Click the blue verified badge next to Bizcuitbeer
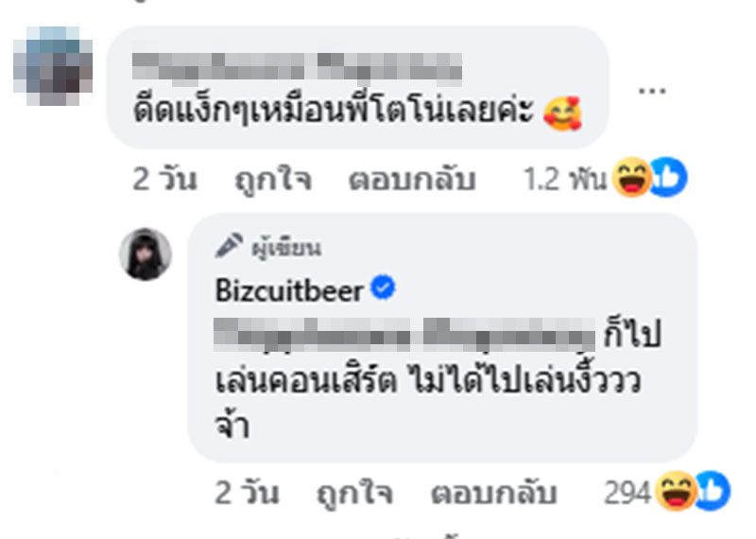756x539 pixels. pos(383,287)
